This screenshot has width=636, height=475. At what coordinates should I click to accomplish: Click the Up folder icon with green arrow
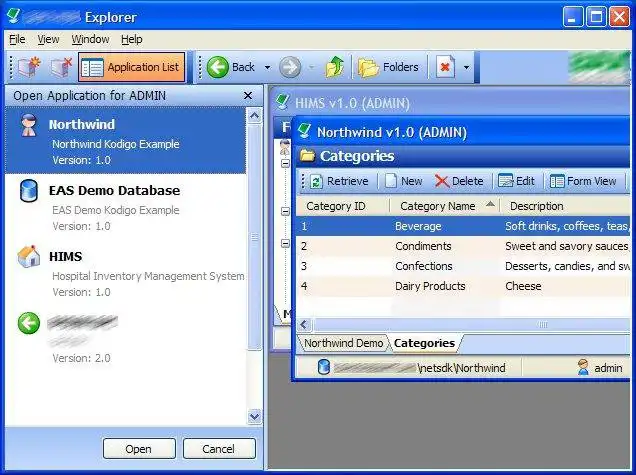pyautogui.click(x=335, y=67)
